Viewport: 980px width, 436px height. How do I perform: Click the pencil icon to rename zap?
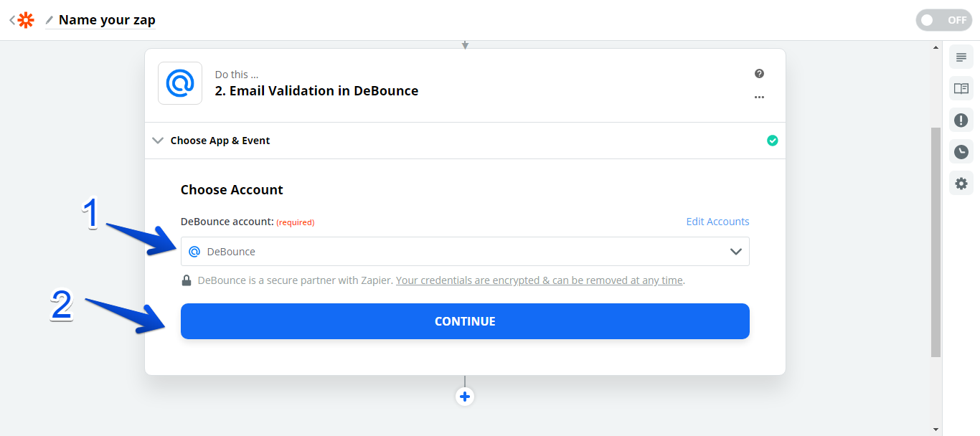coord(50,20)
